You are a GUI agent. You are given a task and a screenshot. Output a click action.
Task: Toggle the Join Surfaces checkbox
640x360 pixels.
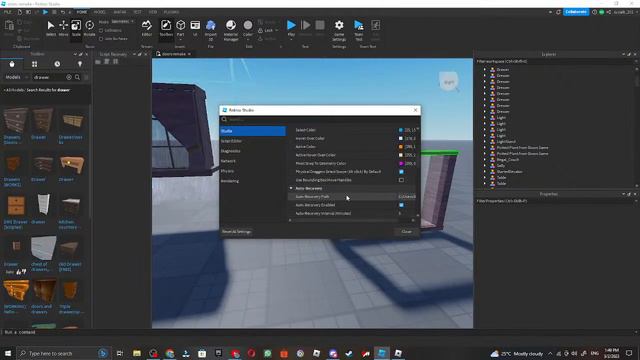101,39
